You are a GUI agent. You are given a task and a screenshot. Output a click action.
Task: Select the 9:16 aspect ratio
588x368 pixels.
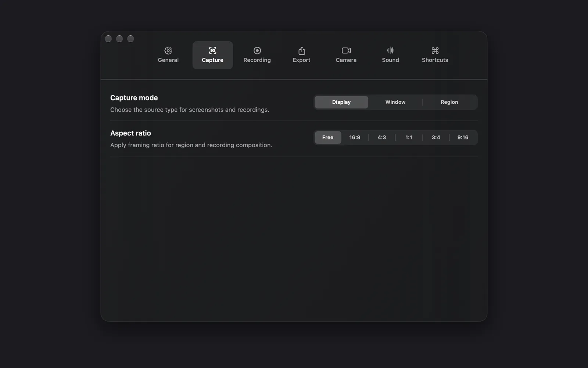coord(463,137)
